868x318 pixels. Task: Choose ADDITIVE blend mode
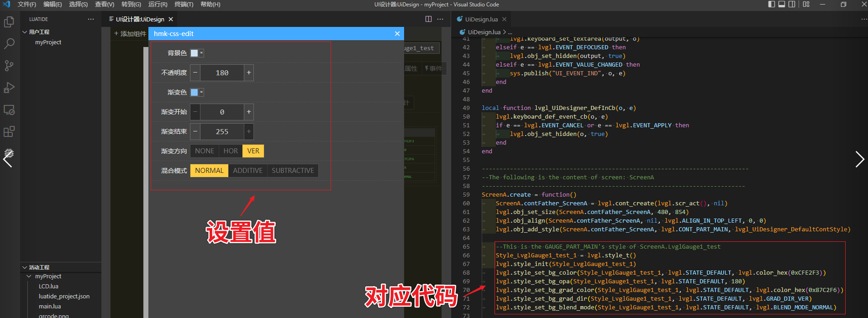point(247,171)
